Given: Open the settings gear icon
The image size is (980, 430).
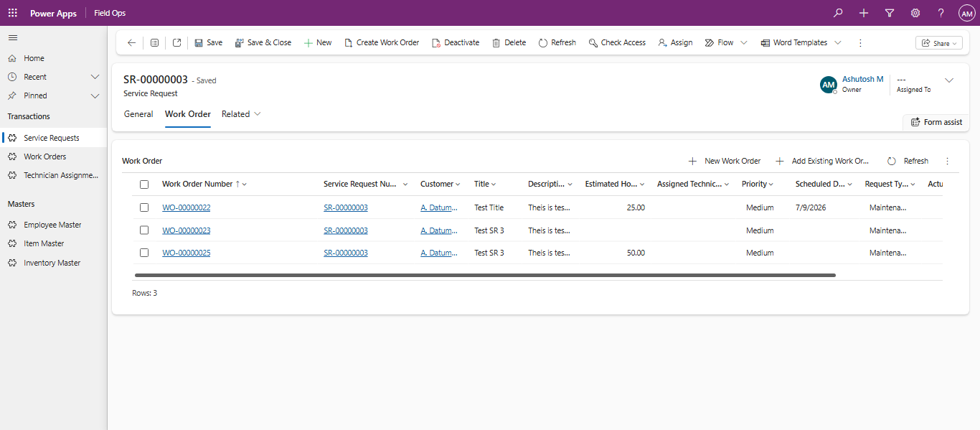Looking at the screenshot, I should [915, 13].
